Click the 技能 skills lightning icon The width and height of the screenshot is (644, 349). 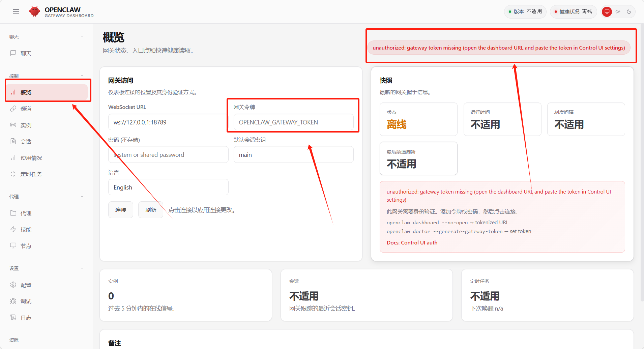tap(13, 229)
